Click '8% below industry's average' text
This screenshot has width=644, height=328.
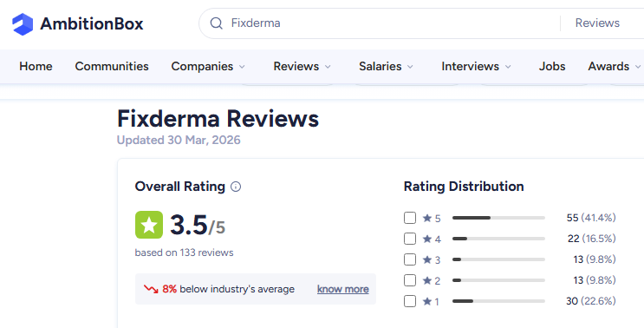pos(228,289)
